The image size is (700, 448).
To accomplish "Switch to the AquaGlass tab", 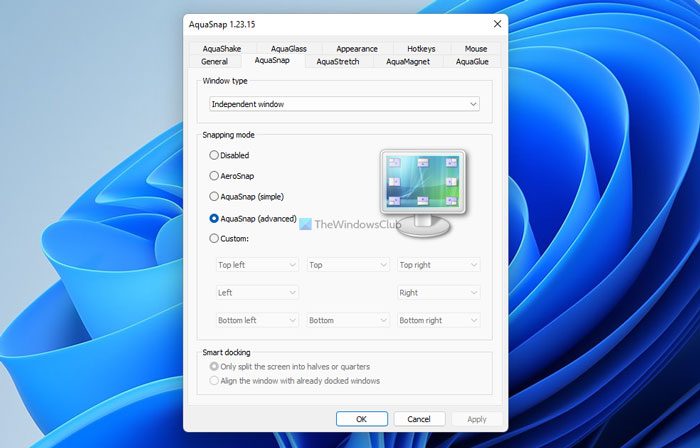I will tap(289, 49).
